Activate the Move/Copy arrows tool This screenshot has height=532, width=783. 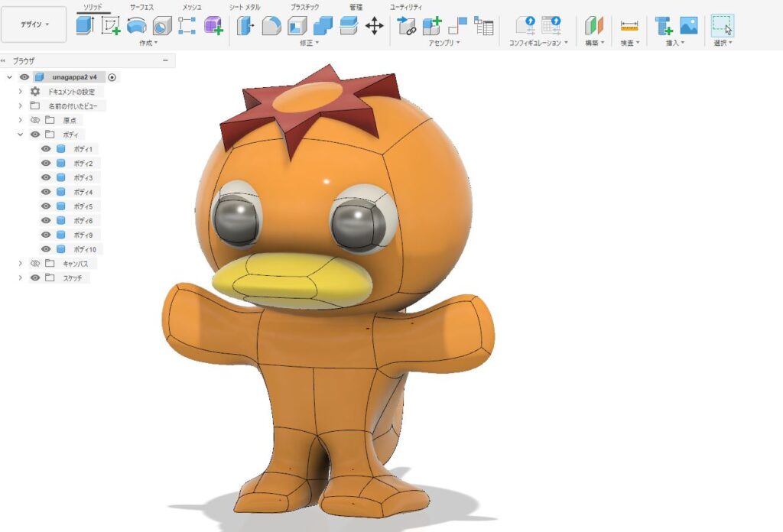coord(374,26)
